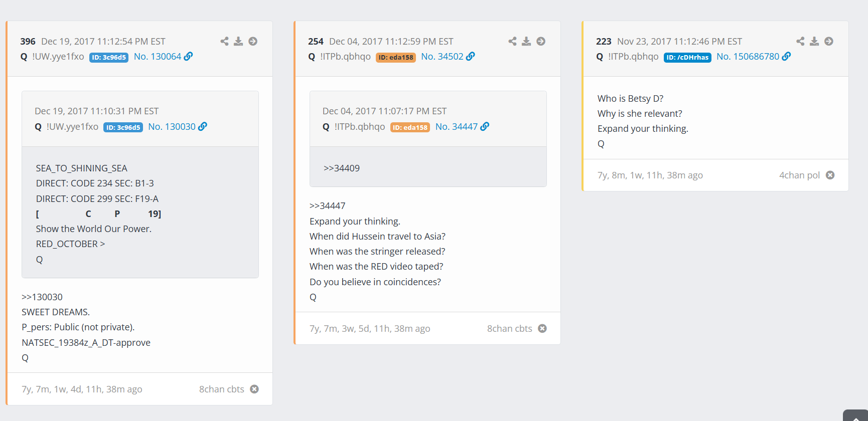The width and height of the screenshot is (868, 421).
Task: Click the x icon next to 8chan cbts on post 396
Action: pyautogui.click(x=254, y=389)
